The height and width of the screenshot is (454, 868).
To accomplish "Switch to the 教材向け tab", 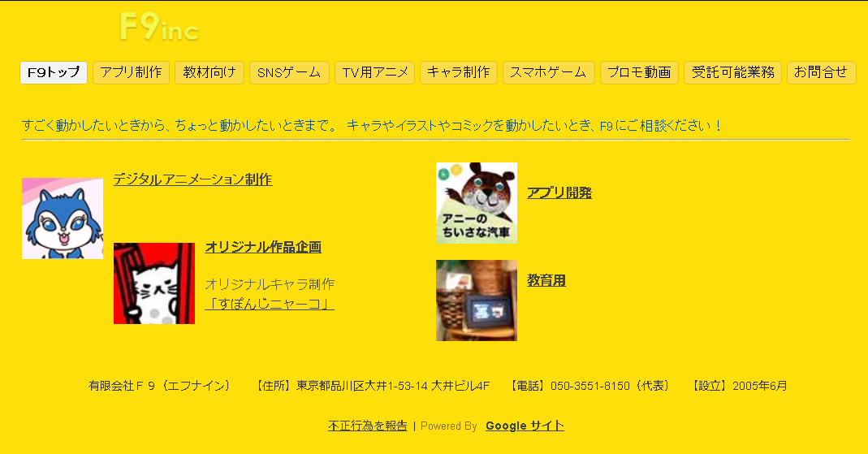I will [x=209, y=72].
